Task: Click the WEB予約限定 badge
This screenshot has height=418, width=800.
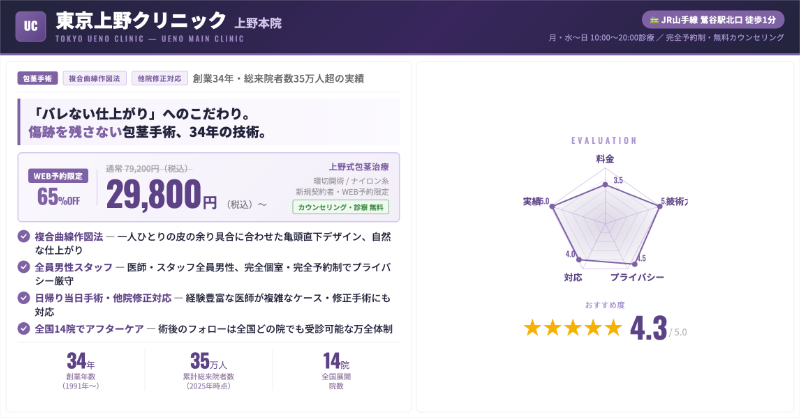Action: click(x=59, y=176)
